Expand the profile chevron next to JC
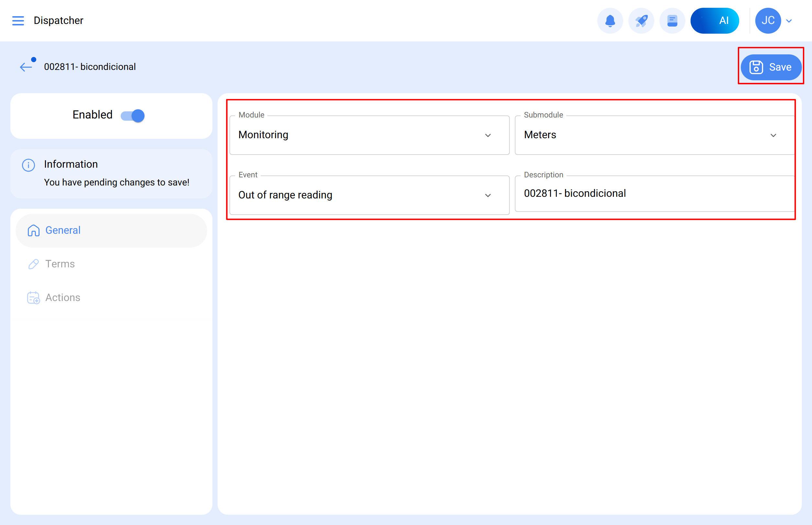The width and height of the screenshot is (812, 525). [x=789, y=20]
